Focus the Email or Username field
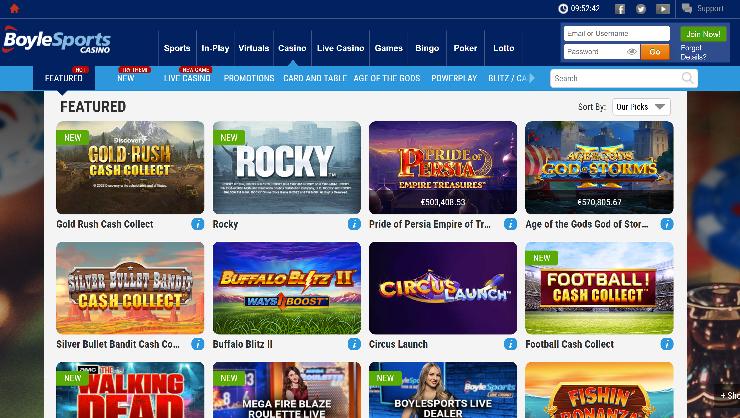The image size is (740, 418). [616, 33]
